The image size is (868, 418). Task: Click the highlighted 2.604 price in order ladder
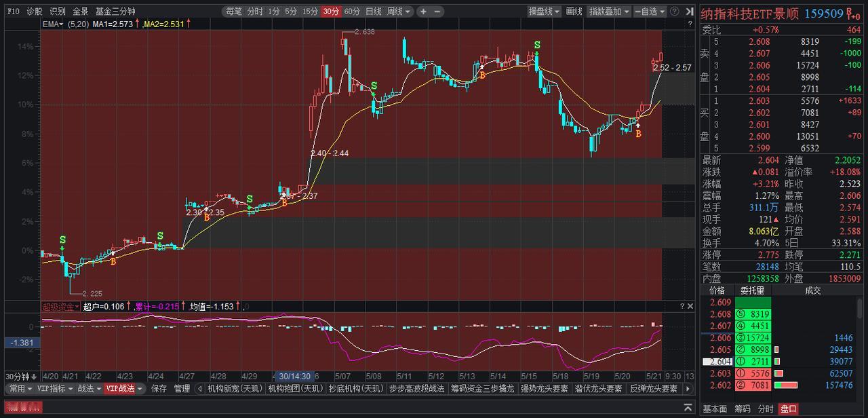pyautogui.click(x=717, y=361)
